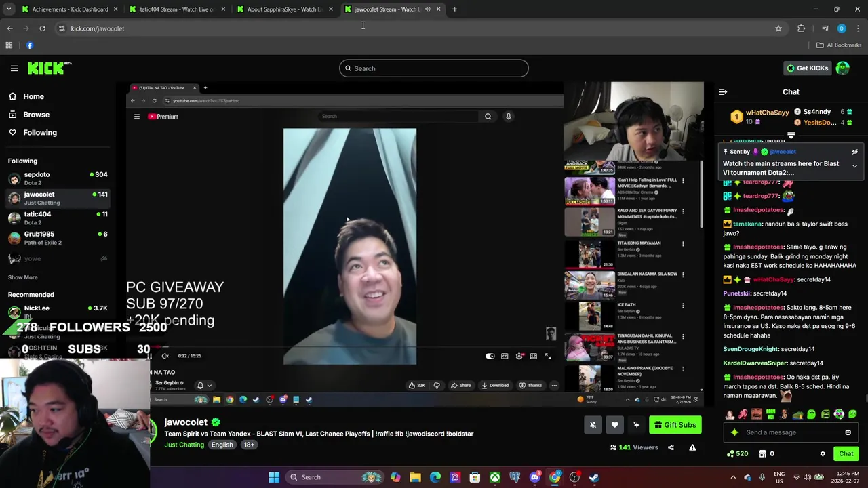Open Chrome profile avatar
The image size is (868, 488).
point(842,28)
